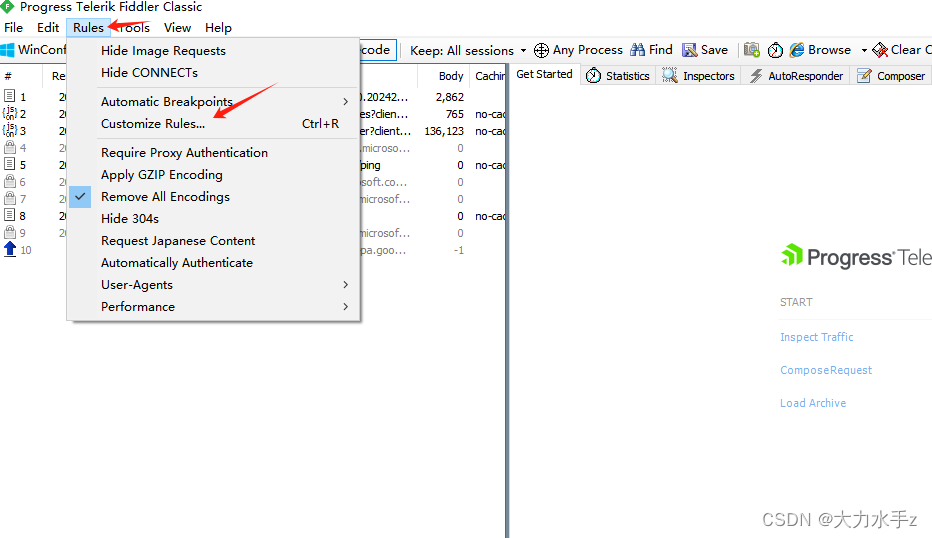Select session row 9 lock icon
This screenshot has width=932, height=538.
pyautogui.click(x=10, y=232)
